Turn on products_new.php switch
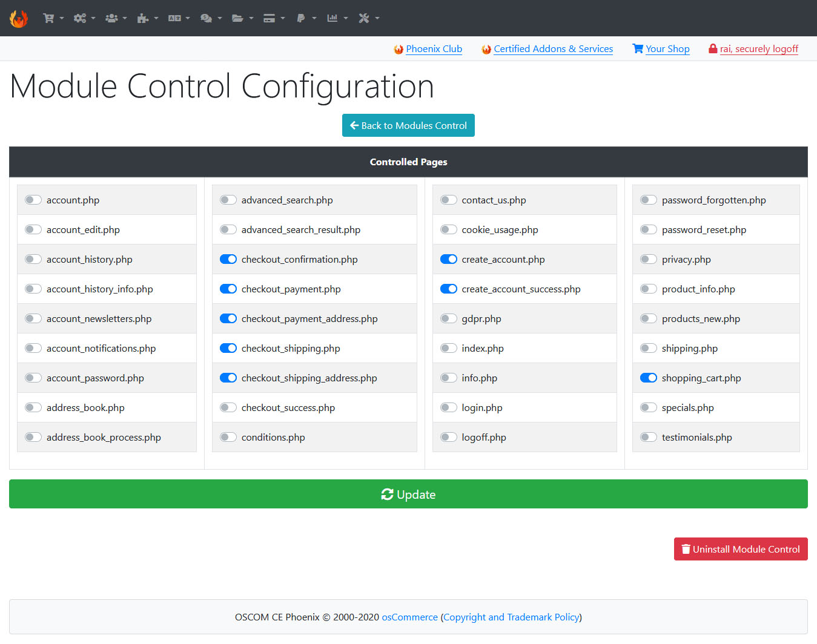The image size is (817, 644). pyautogui.click(x=649, y=318)
